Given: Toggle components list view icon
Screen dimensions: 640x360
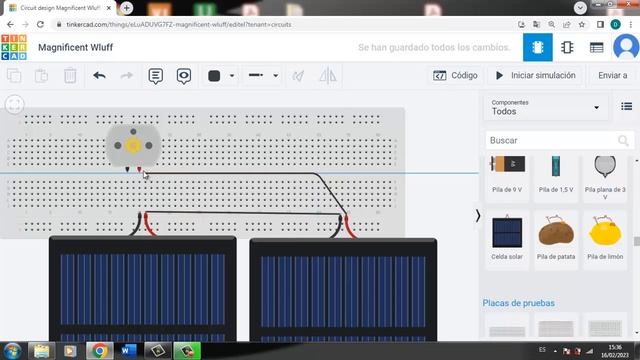Looking at the screenshot, I should click(627, 107).
